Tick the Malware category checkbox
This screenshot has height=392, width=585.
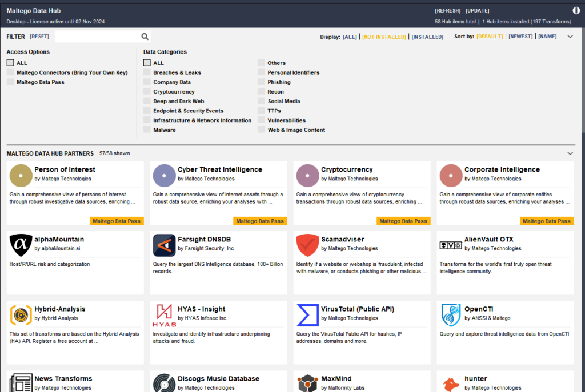point(147,130)
